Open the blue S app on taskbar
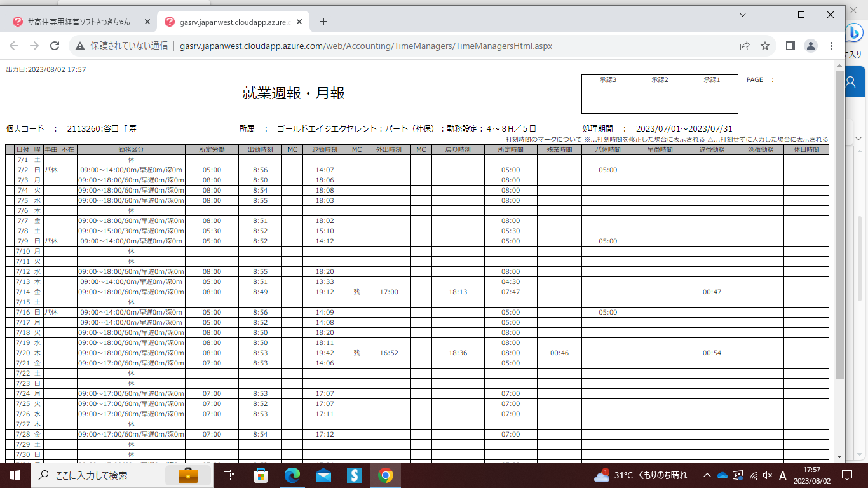The width and height of the screenshot is (868, 488). point(354,475)
